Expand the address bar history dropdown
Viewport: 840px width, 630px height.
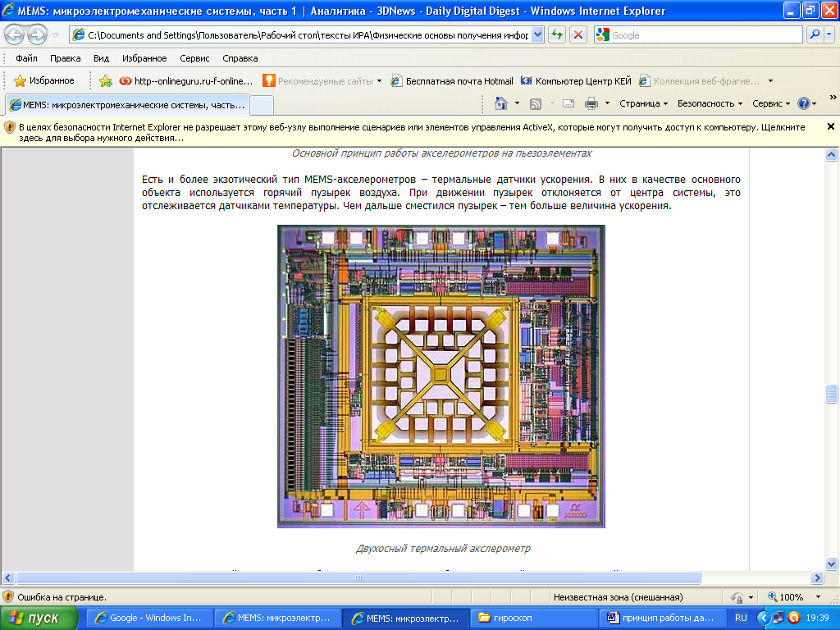538,34
